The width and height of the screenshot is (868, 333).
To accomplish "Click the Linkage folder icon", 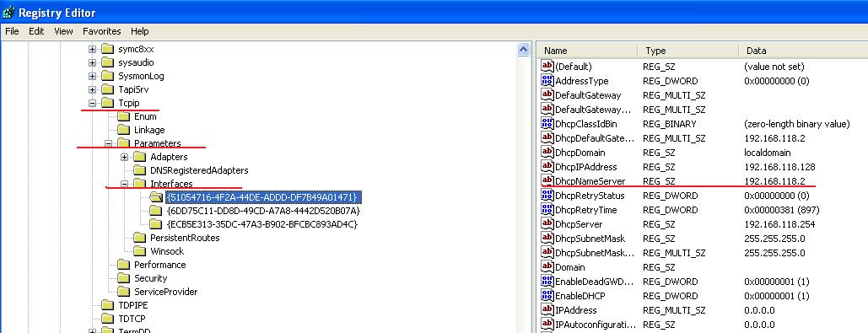I will pyautogui.click(x=124, y=130).
